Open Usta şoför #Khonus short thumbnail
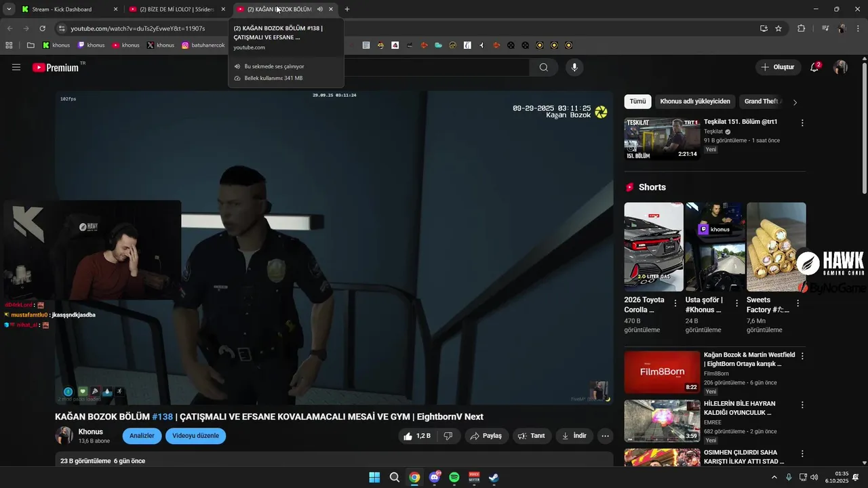868x488 pixels. coord(715,247)
